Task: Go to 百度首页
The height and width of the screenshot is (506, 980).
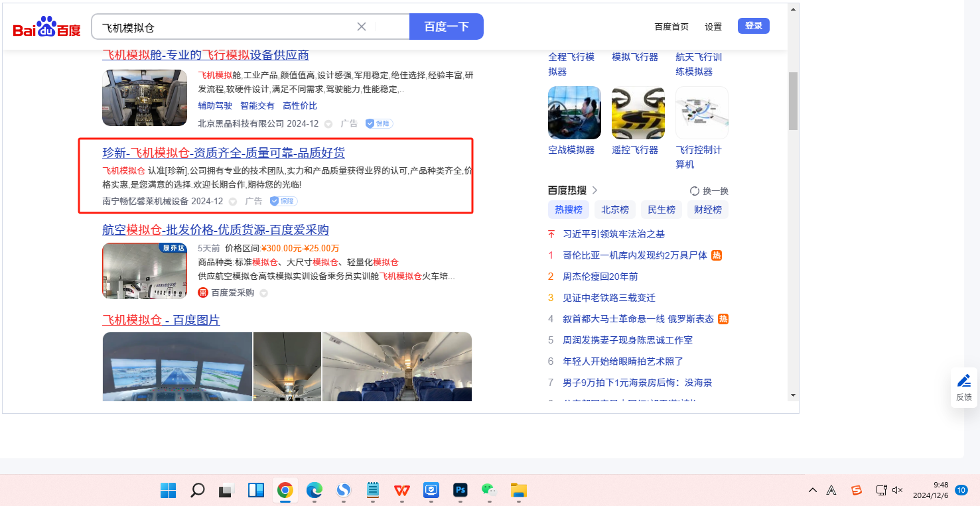Action: coord(671,27)
